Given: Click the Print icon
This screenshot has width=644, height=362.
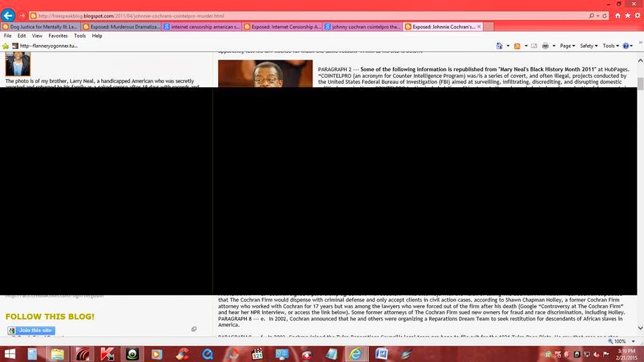Looking at the screenshot, I should tap(545, 46).
